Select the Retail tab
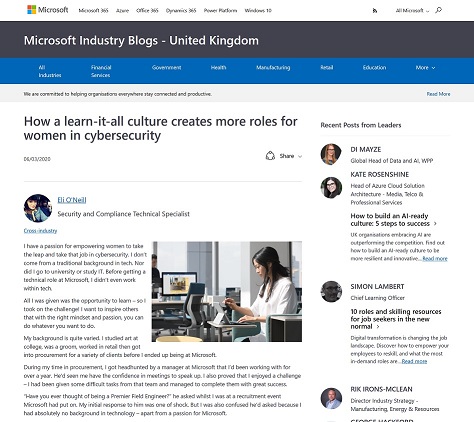Viewport: 474px width, 422px height. 327,68
